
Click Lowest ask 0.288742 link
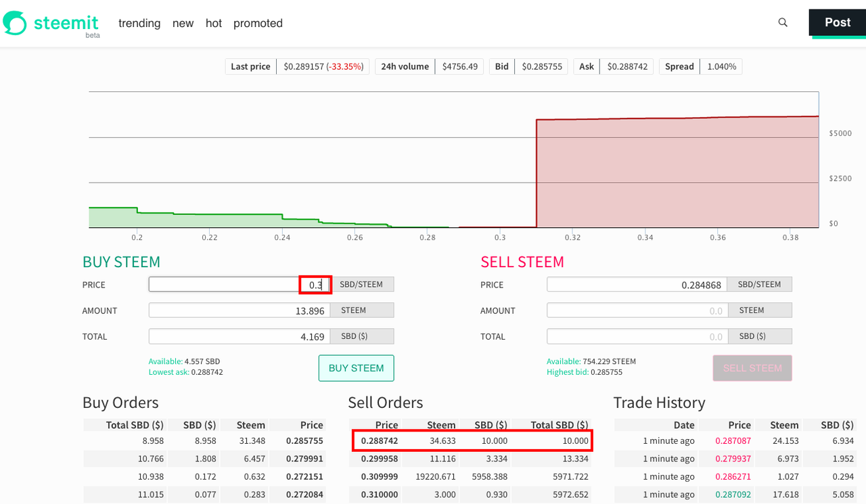point(186,372)
